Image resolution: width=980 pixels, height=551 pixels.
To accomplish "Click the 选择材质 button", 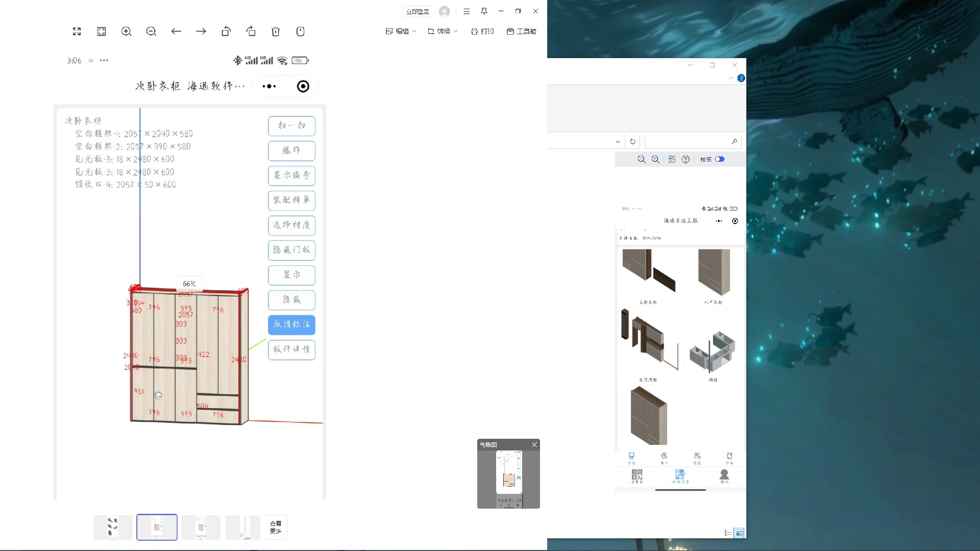I will click(291, 225).
